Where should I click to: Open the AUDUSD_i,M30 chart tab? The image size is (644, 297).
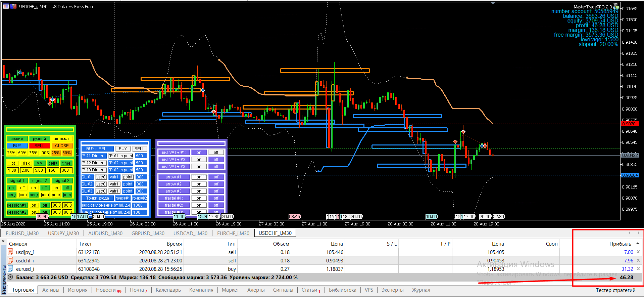(105, 233)
